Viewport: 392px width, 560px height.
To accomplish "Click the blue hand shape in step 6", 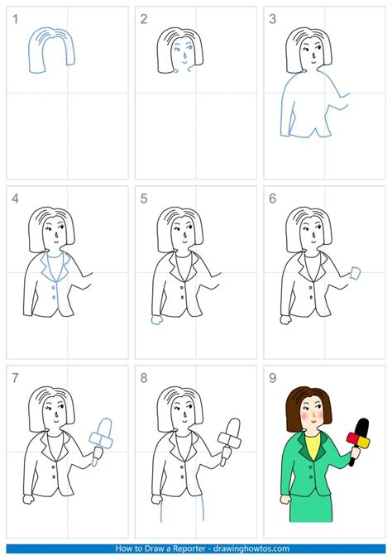I will coord(356,273).
